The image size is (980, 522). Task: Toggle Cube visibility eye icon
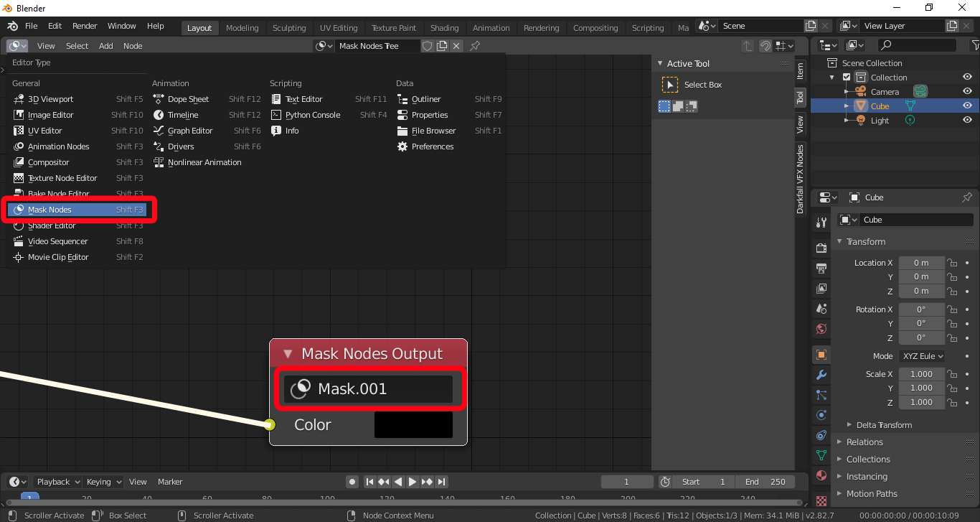coord(967,106)
